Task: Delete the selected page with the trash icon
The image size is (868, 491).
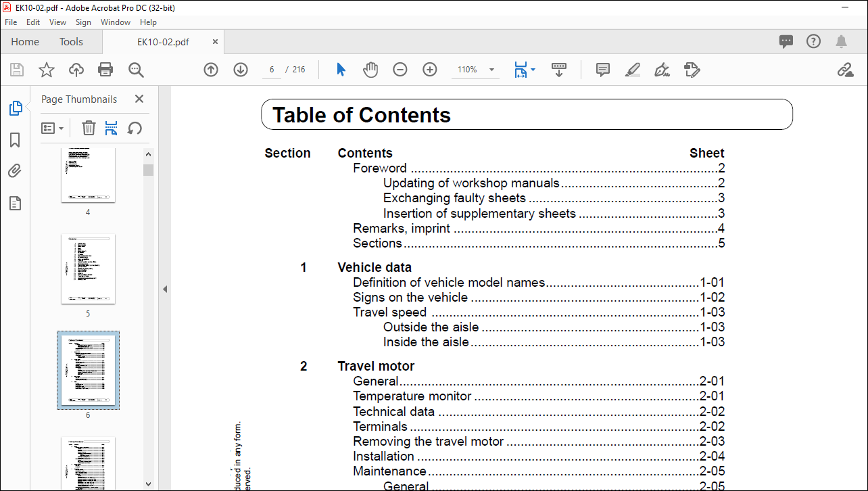Action: pos(89,128)
